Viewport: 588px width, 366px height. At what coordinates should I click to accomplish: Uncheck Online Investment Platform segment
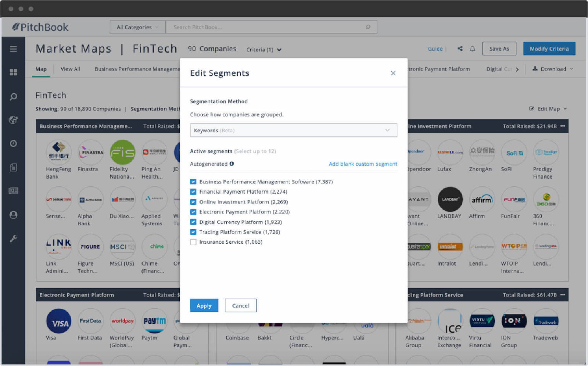pos(193,202)
